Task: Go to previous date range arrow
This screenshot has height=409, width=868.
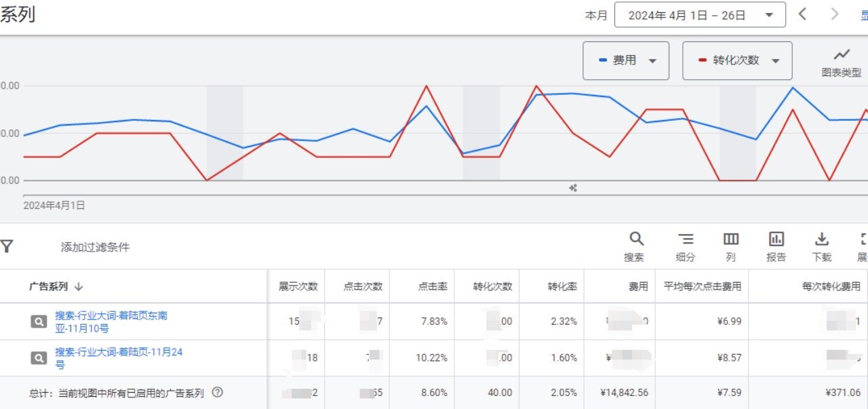Action: tap(802, 14)
